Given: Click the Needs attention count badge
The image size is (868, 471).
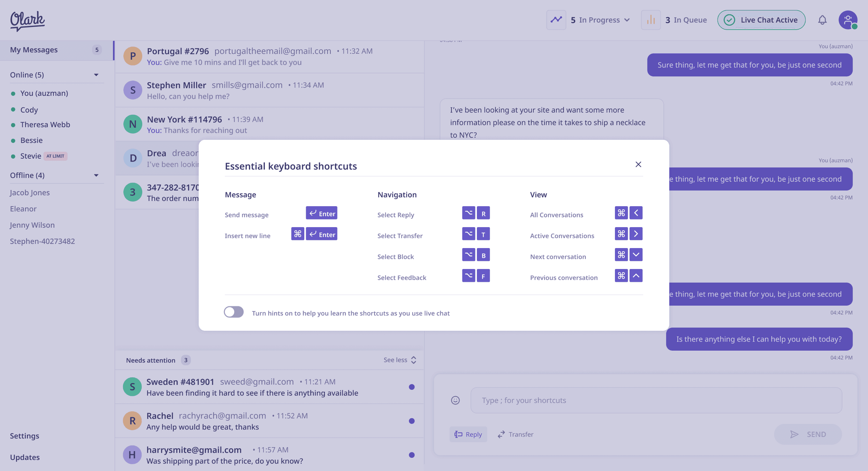Looking at the screenshot, I should point(186,360).
